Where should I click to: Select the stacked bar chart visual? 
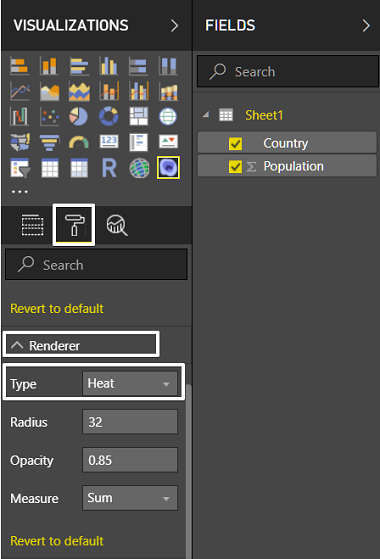19,66
